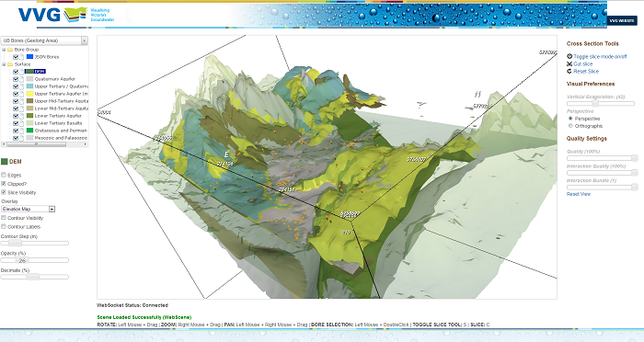Screen dimensions: 644x342
Task: Click the large DEM color swatch below tree
Action: pyautogui.click(x=4, y=162)
